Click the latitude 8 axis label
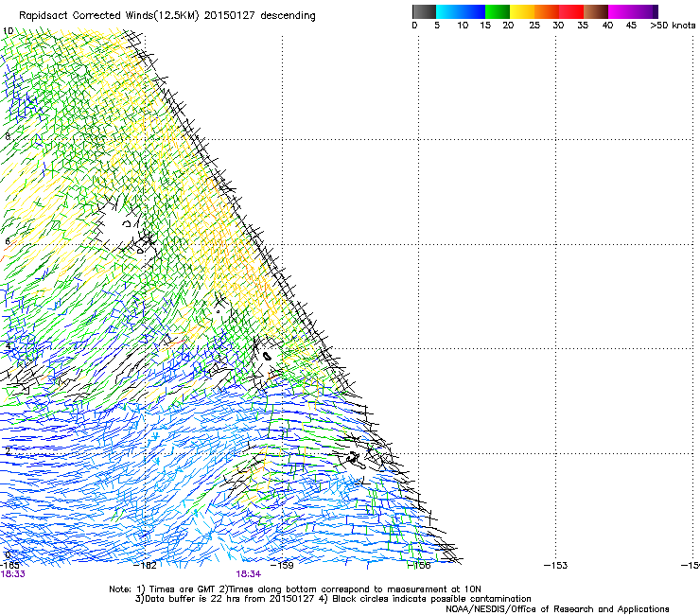700x615 pixels. click(8, 136)
